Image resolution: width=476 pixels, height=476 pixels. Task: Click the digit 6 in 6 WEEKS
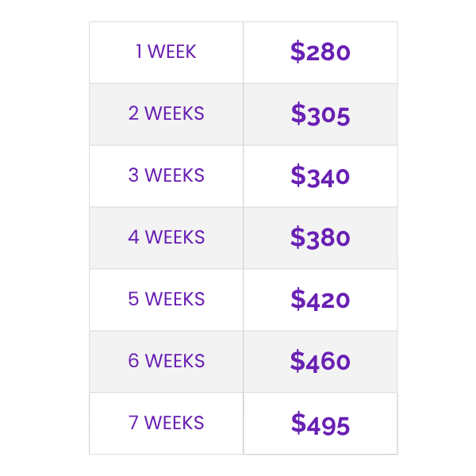[133, 362]
